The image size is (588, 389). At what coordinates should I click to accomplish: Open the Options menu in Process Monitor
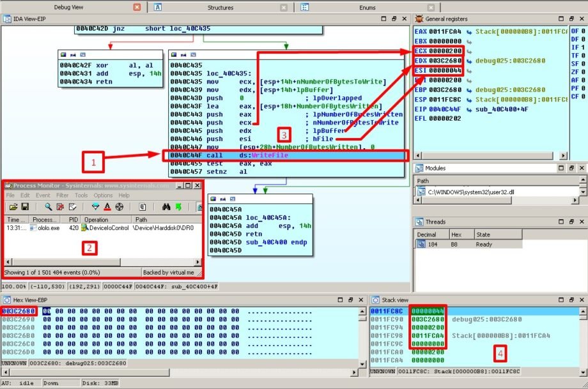pyautogui.click(x=103, y=195)
